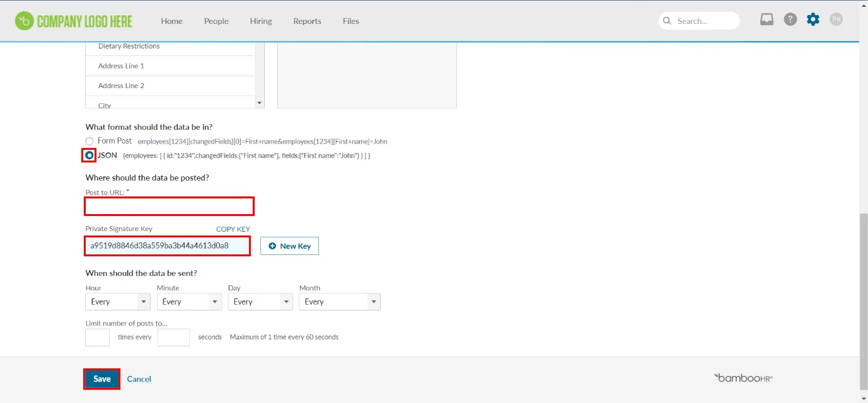Click the search magnifier icon
Screen dimensions: 868x403
pos(666,20)
